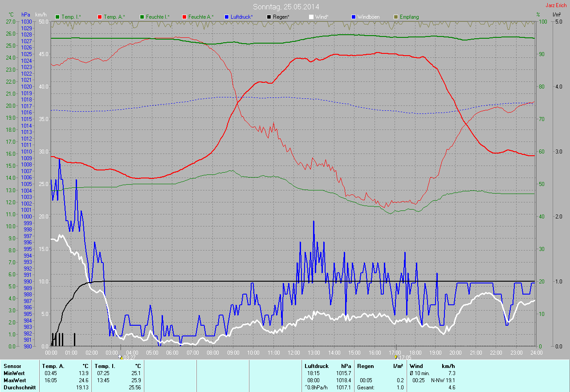This screenshot has height=392, width=570.
Task: Click the date title Sonntag, 25.05.2014
Action: click(x=286, y=7)
